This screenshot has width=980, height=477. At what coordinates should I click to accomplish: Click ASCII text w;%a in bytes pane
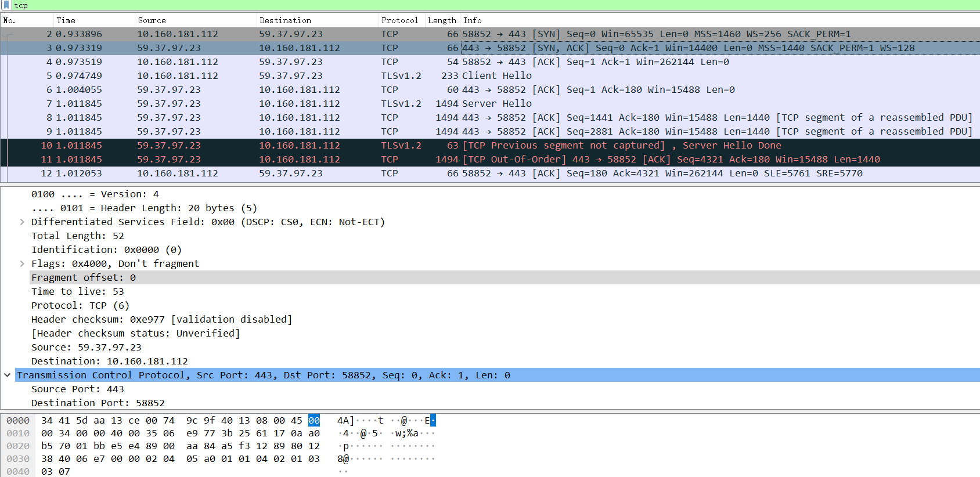pyautogui.click(x=407, y=433)
